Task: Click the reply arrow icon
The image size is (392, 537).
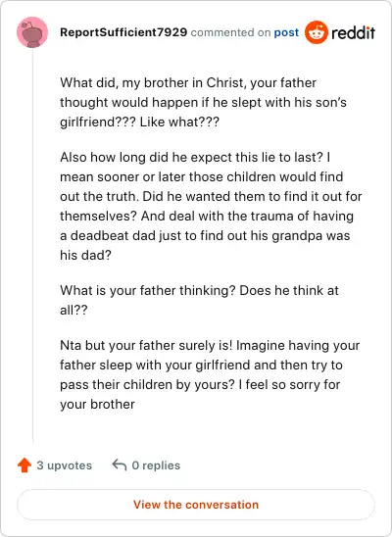Action: [120, 464]
